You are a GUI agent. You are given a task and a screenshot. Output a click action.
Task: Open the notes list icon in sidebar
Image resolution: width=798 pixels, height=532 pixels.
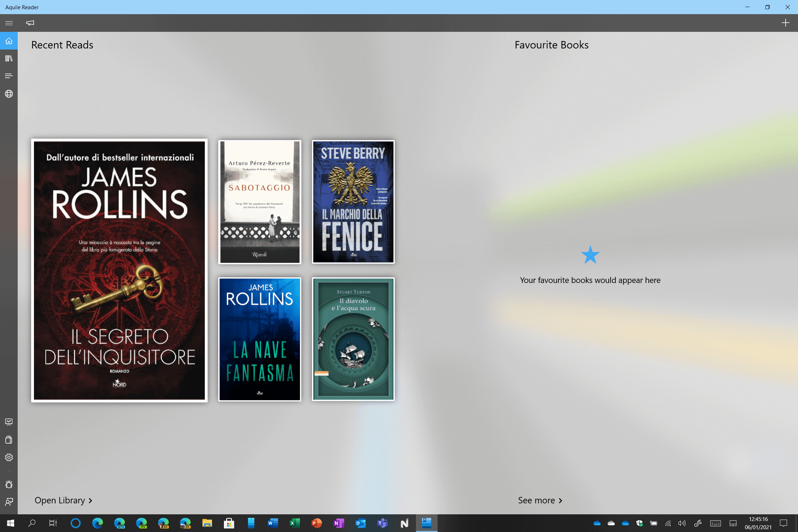tap(9, 76)
